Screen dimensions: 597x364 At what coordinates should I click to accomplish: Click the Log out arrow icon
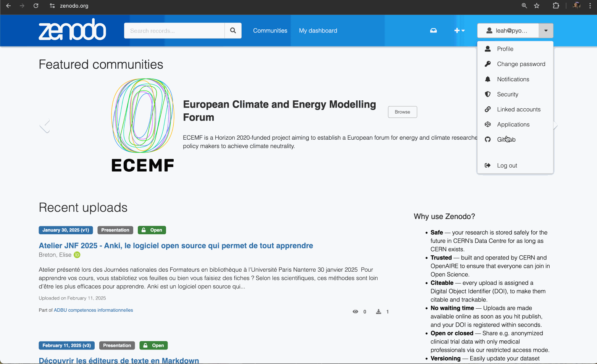click(487, 166)
